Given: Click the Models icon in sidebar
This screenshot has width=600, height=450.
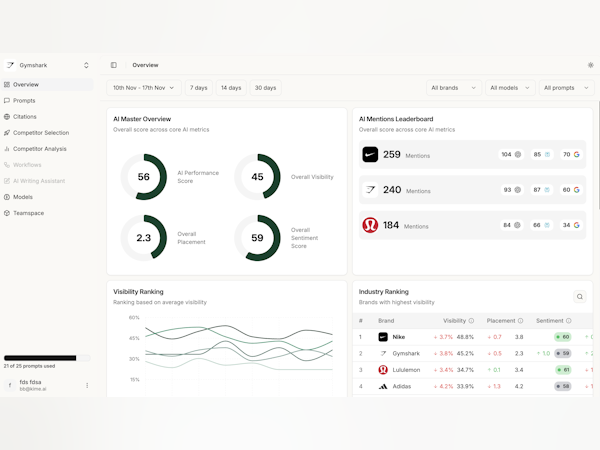Looking at the screenshot, I should coord(7,197).
